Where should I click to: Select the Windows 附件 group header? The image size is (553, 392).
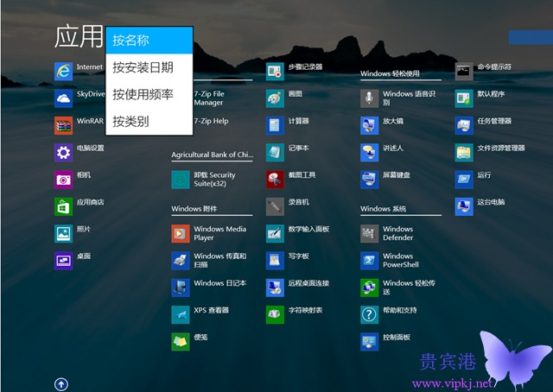pos(194,209)
